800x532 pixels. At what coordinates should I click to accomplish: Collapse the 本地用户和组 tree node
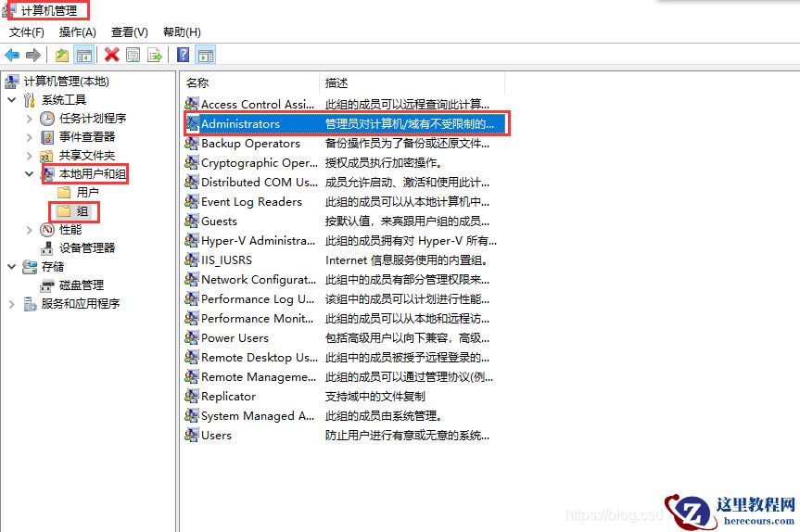[29, 174]
